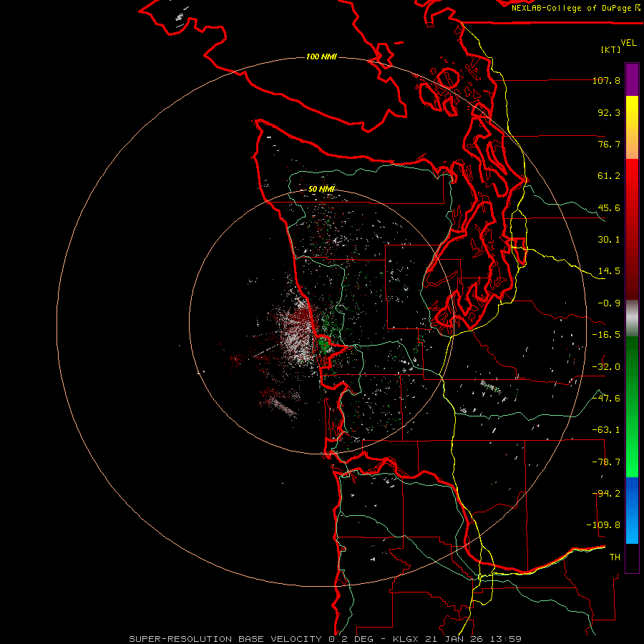Viewport: 644px width, 644px height.
Task: Click the -109.8 velocity scale value
Action: click(603, 525)
